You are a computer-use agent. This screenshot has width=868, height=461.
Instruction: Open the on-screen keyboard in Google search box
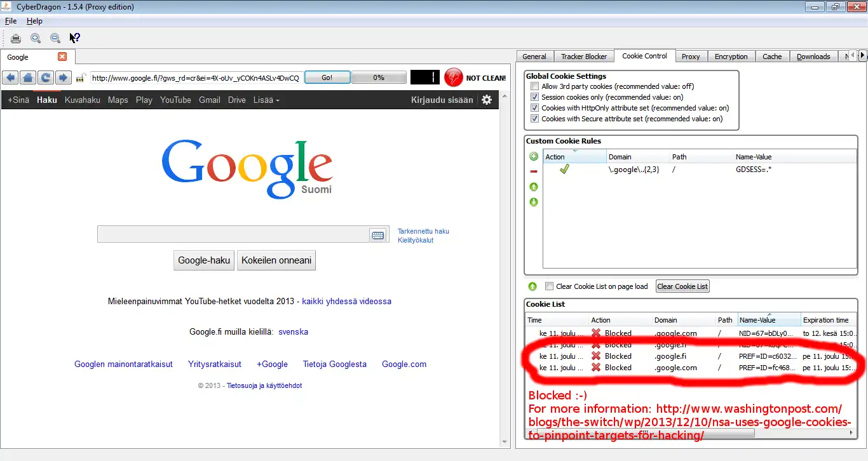(x=377, y=235)
